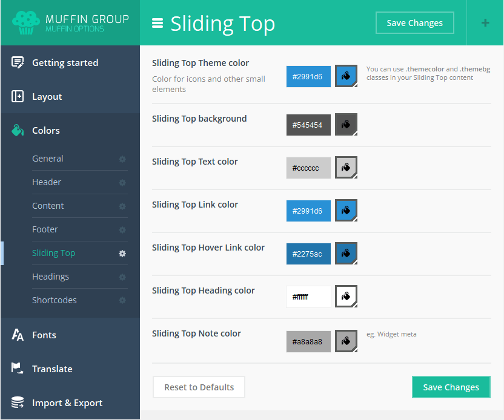Click the #545454 background color swatch field
The width and height of the screenshot is (504, 420).
point(308,125)
